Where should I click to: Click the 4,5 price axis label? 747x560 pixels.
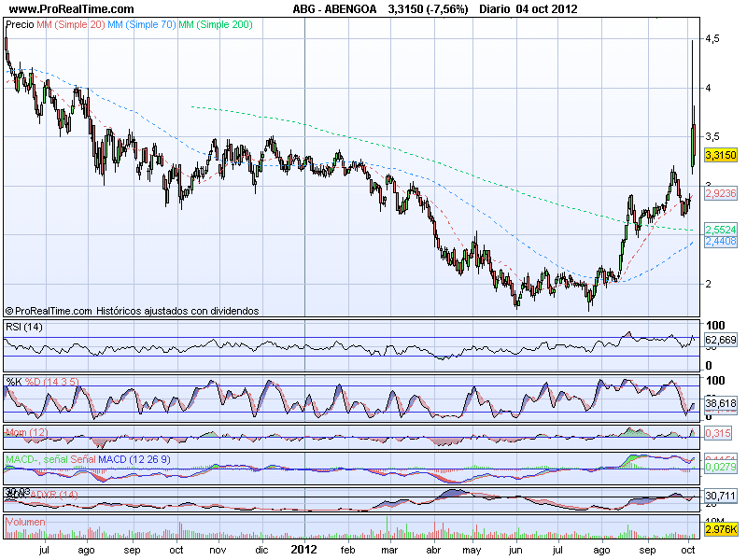pos(712,38)
